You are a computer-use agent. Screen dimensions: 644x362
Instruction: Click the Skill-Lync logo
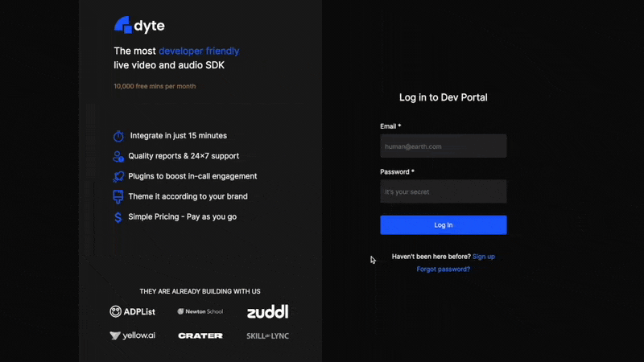tap(267, 335)
